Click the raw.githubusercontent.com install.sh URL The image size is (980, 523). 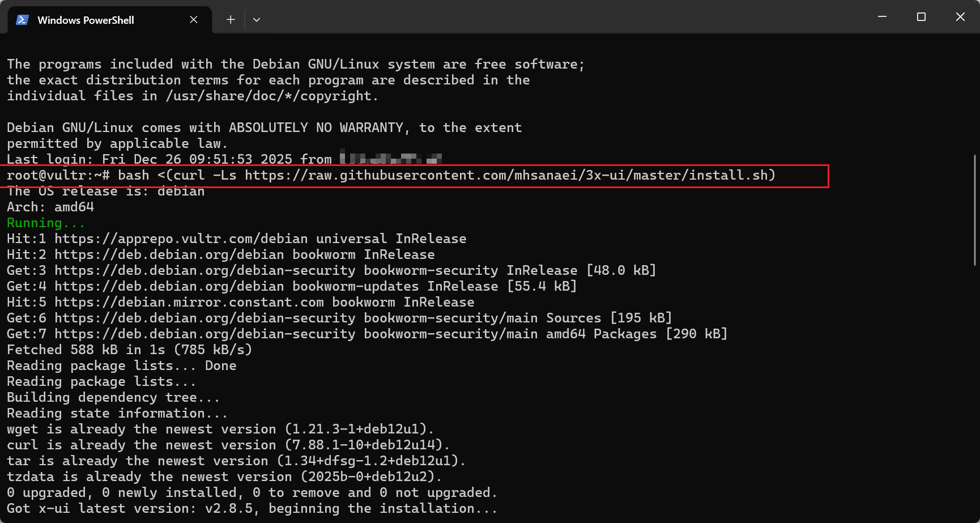506,175
